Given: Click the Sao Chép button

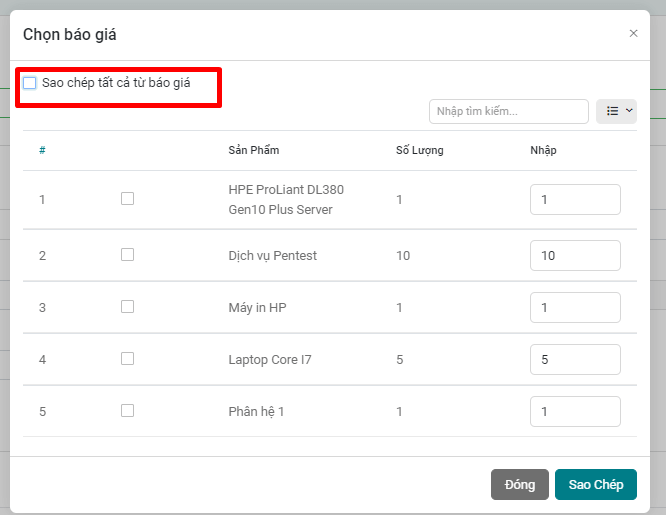Looking at the screenshot, I should (x=595, y=484).
